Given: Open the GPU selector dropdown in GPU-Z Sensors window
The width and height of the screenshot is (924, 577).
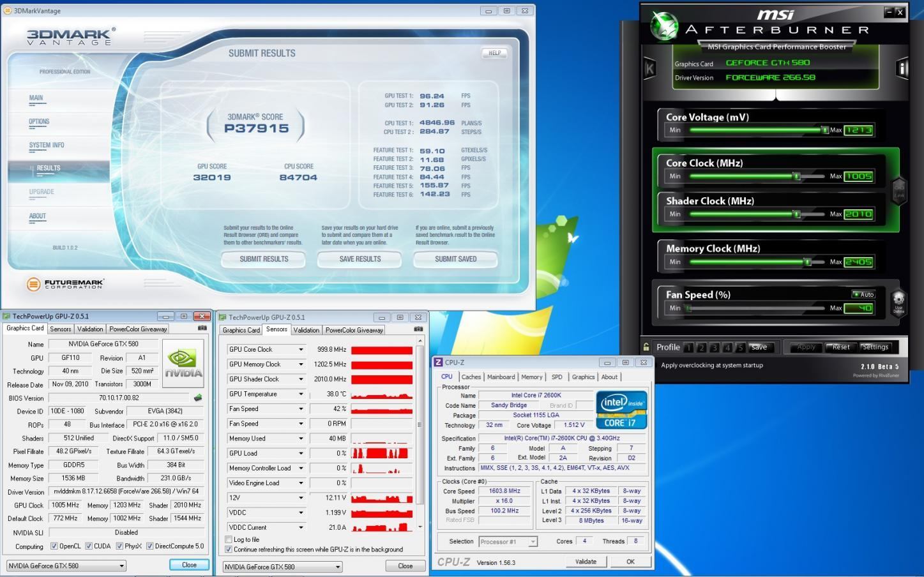Looking at the screenshot, I should (x=282, y=567).
